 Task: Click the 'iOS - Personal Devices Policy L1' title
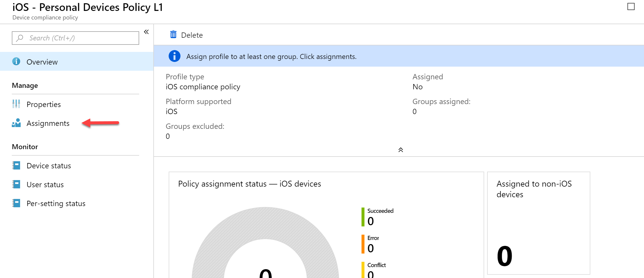click(x=88, y=7)
